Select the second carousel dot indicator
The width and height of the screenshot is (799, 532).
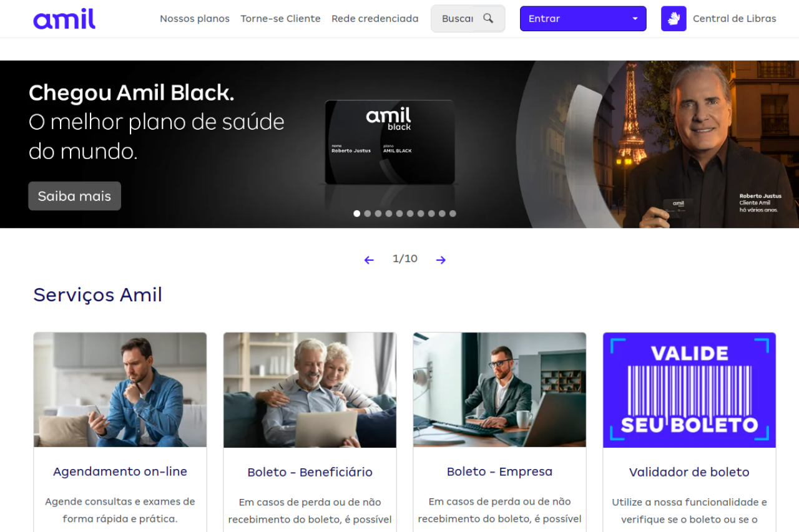(368, 213)
